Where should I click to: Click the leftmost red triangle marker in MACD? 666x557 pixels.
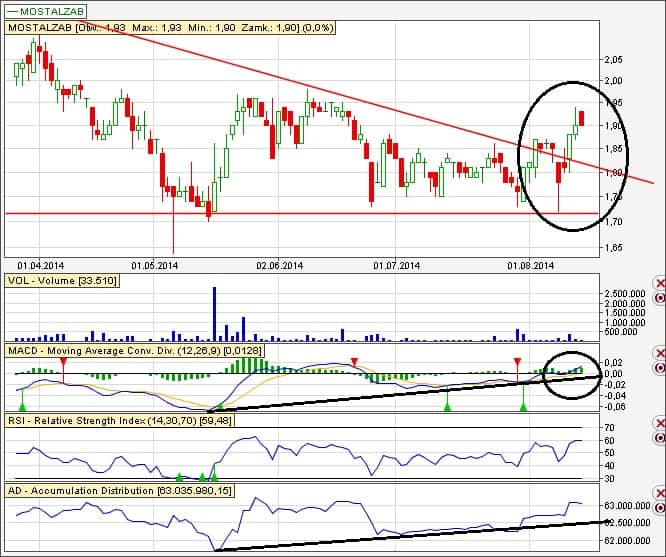64,363
